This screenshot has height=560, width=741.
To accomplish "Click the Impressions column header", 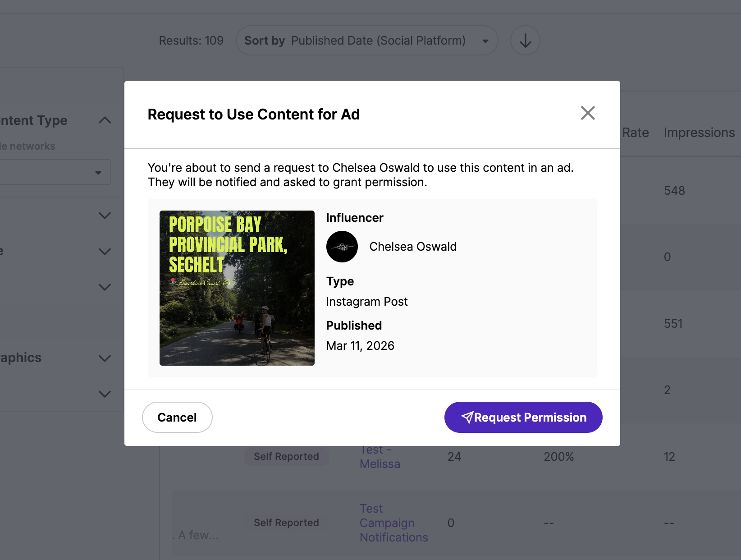I will (x=699, y=133).
